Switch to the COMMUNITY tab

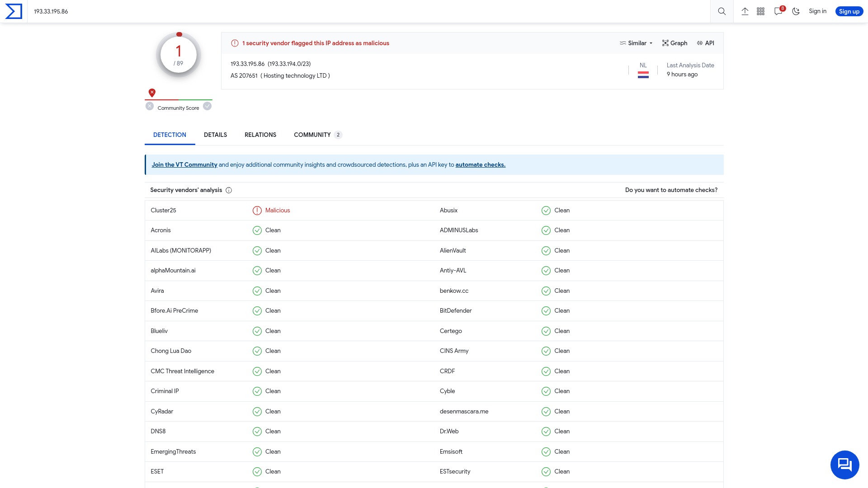[318, 135]
